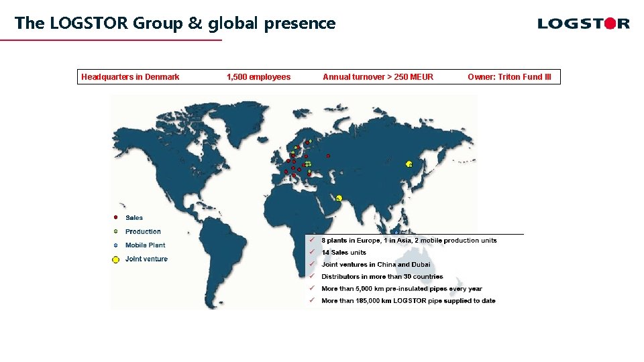Image resolution: width=644 pixels, height=362 pixels.
Task: Click 'Joint ventures in China and Dubai' bullet
Action: tap(376, 264)
